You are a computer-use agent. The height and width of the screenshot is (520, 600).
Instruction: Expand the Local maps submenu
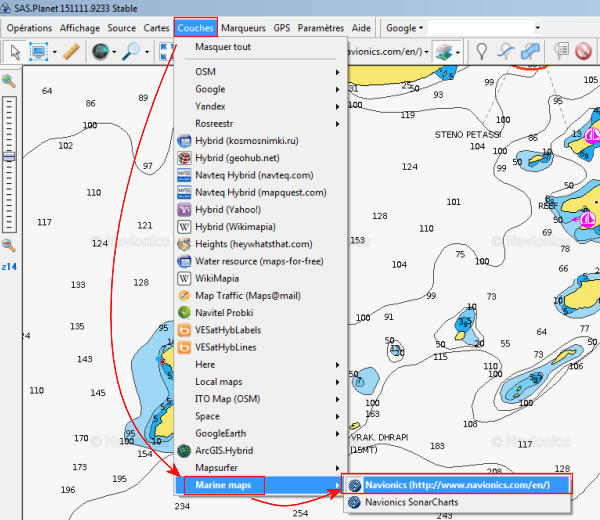click(261, 382)
